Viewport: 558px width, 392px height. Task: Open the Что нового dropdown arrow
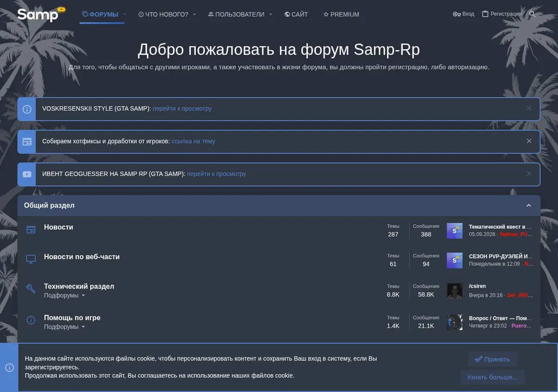pos(194,14)
